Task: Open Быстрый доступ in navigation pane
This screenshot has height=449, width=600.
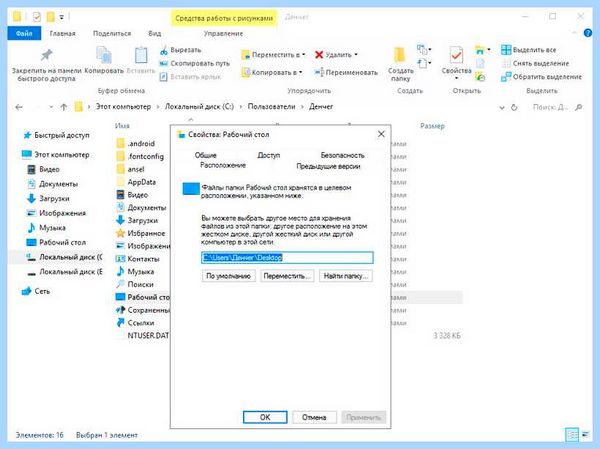Action: coord(56,135)
